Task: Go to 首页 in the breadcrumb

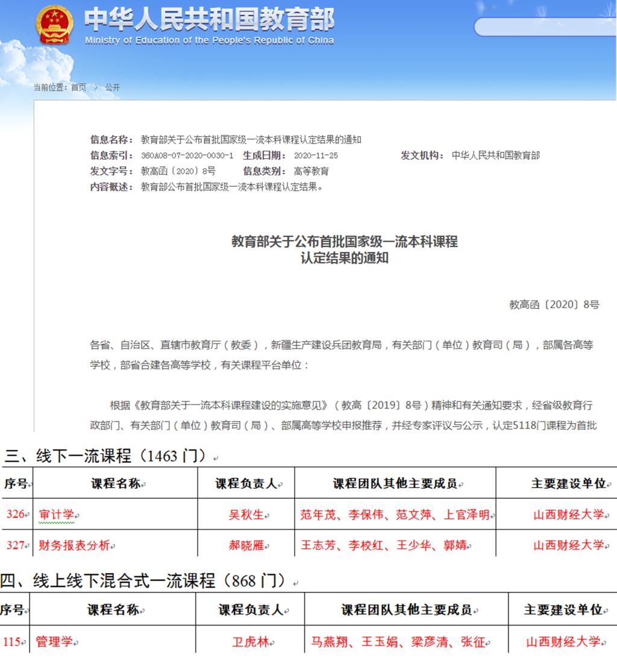Action: (78, 87)
